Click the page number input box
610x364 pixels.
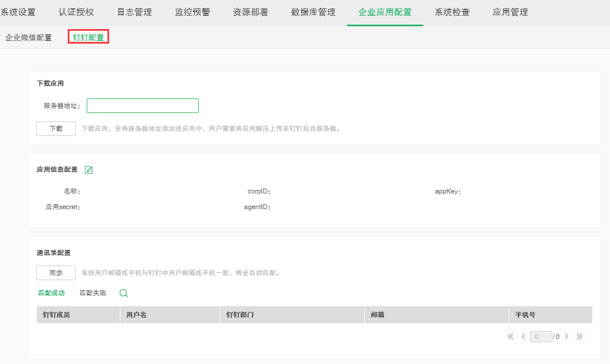pyautogui.click(x=541, y=337)
